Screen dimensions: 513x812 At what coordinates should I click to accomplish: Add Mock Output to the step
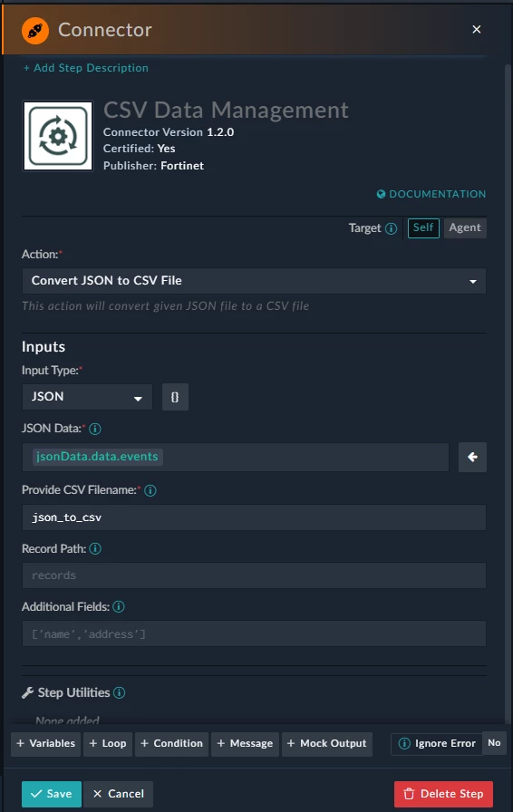pos(326,744)
